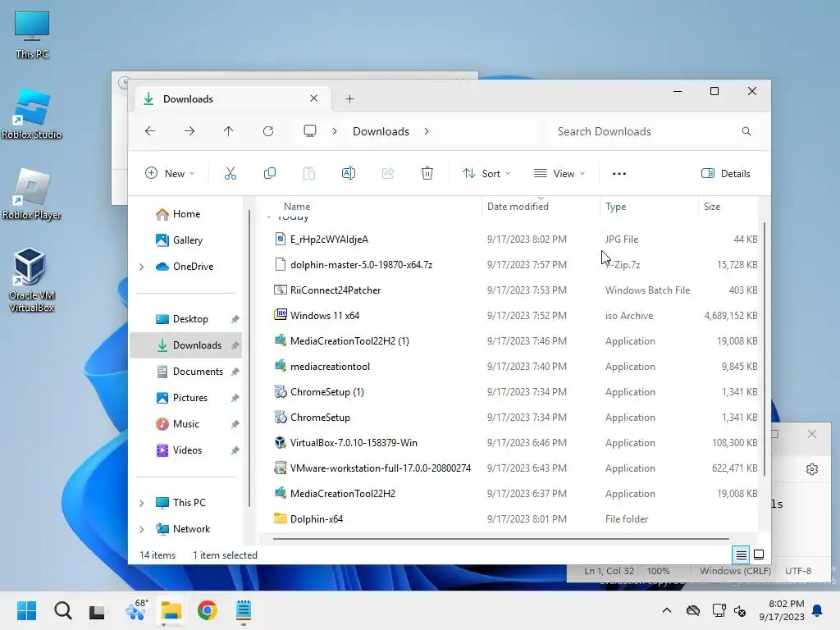Click the Delete trash can icon
Viewport: 840px width, 630px height.
click(427, 174)
